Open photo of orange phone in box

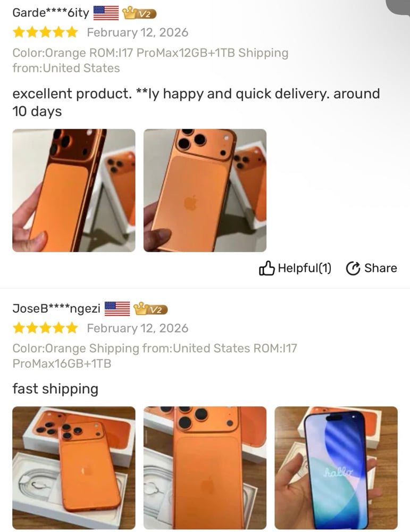[x=73, y=468]
